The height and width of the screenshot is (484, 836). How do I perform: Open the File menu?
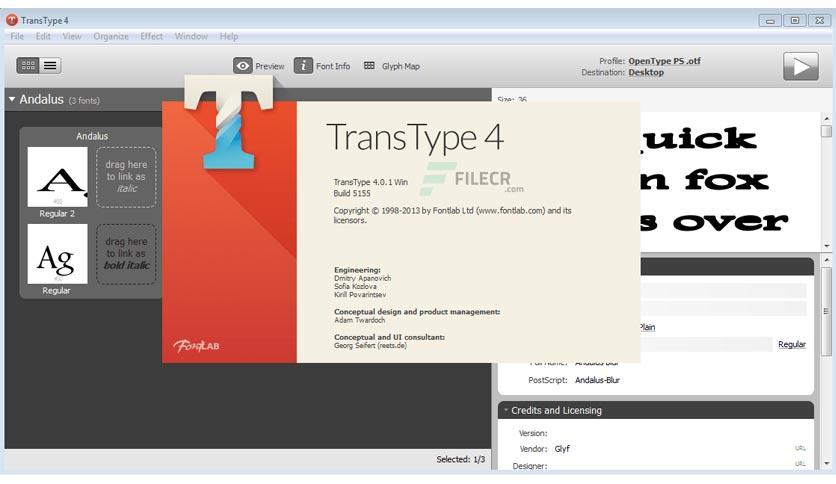pyautogui.click(x=17, y=36)
